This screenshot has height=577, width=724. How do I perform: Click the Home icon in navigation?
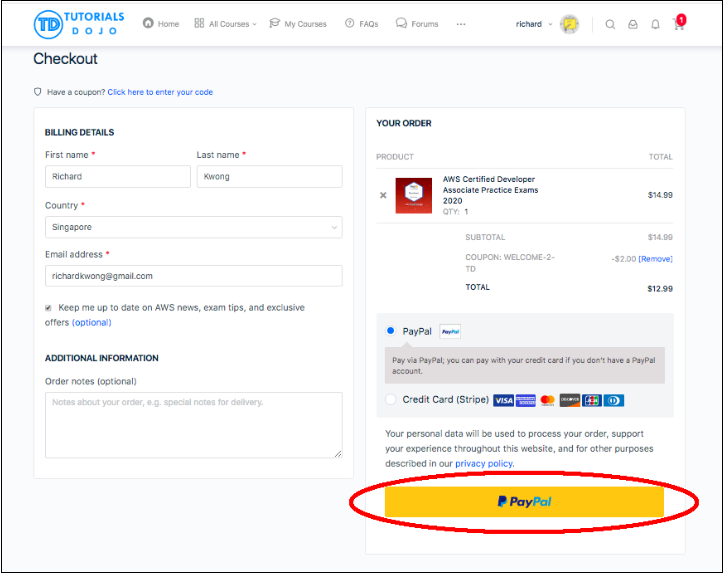tap(148, 23)
